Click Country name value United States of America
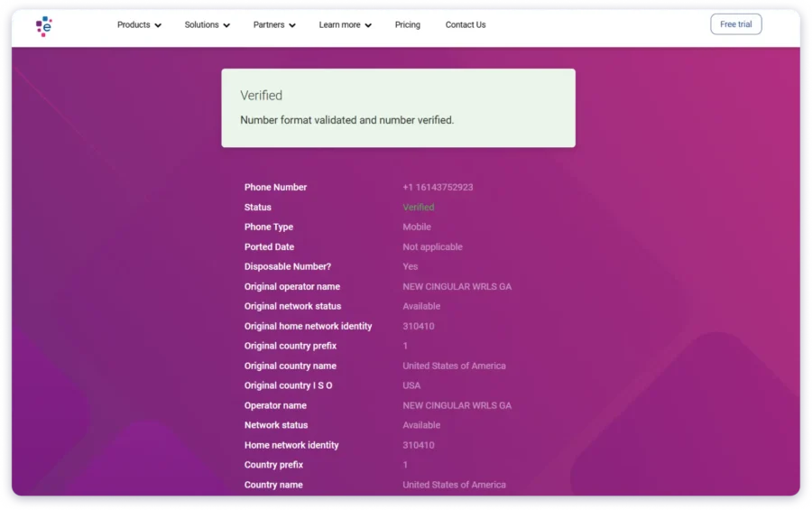 coord(454,485)
